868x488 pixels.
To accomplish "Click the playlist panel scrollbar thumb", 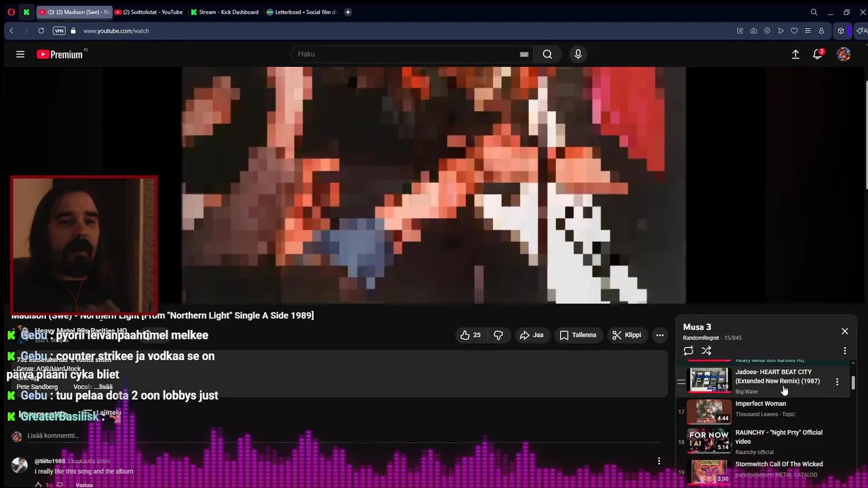I will [x=853, y=383].
